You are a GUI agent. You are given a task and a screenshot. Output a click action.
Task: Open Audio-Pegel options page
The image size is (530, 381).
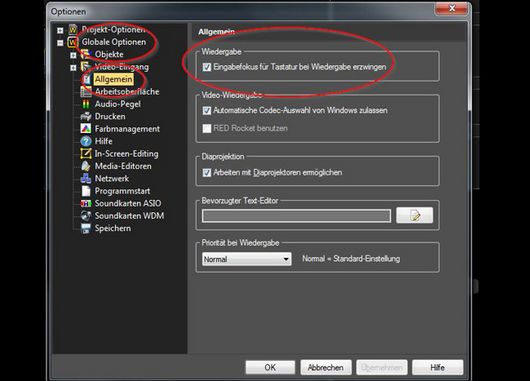click(x=118, y=104)
